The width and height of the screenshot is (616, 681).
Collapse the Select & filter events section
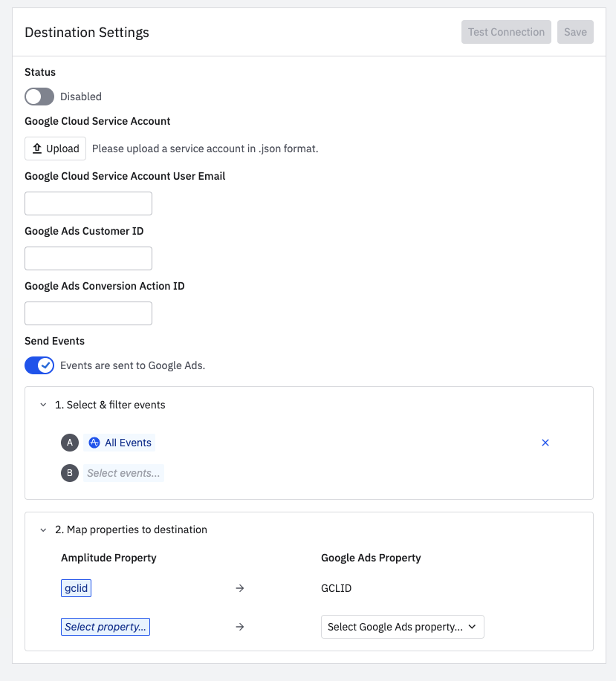[43, 405]
